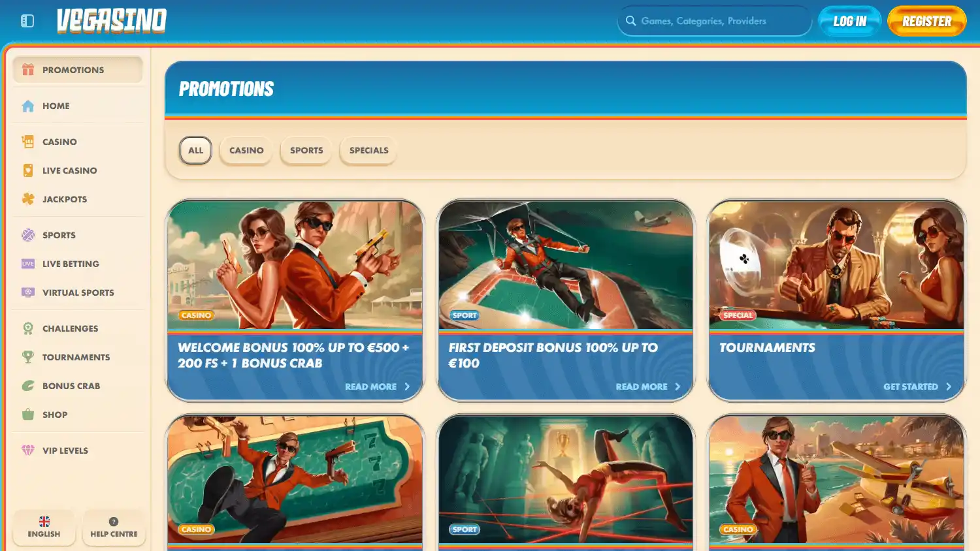Open Home via the house icon
980x551 pixels.
click(x=28, y=106)
